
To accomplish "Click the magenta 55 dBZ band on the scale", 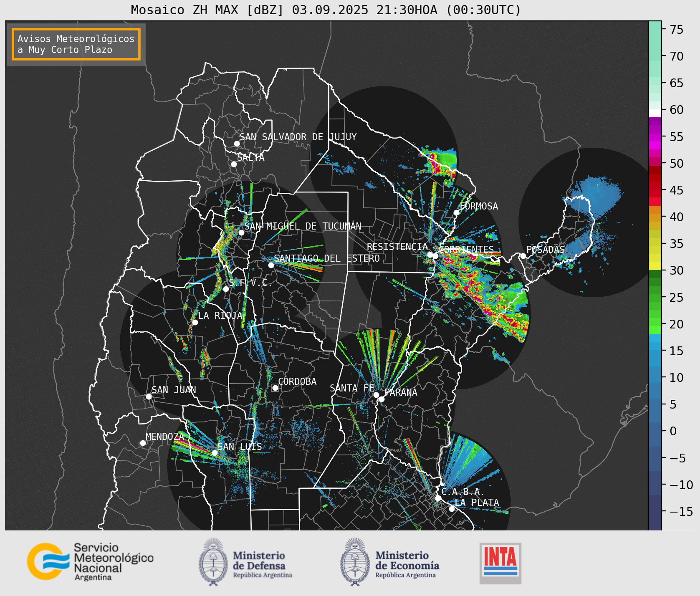I will (655, 137).
